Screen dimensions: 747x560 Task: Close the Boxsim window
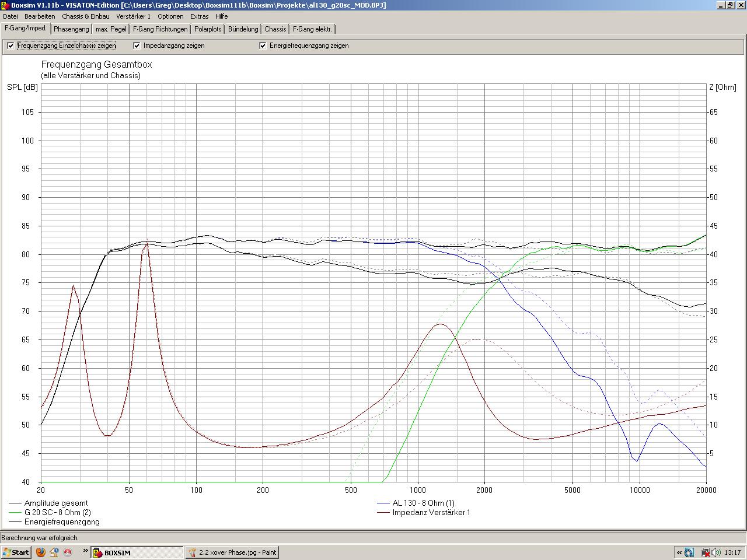pos(741,5)
